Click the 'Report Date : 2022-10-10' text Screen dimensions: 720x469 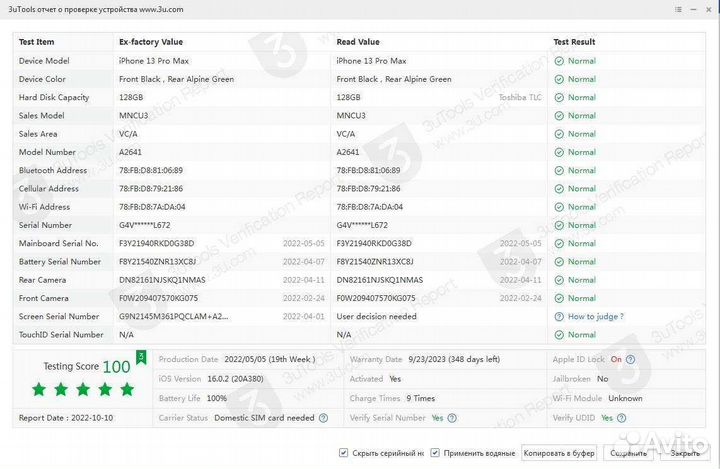point(66,418)
